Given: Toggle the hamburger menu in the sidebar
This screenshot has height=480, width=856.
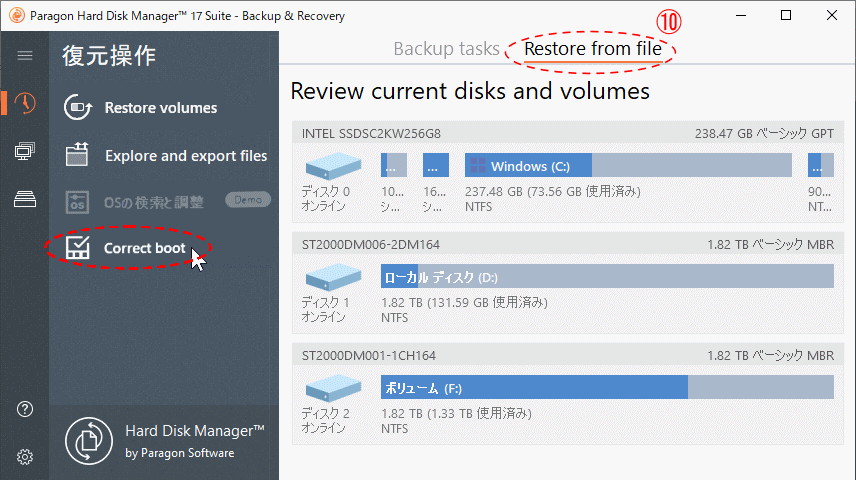Looking at the screenshot, I should point(25,56).
